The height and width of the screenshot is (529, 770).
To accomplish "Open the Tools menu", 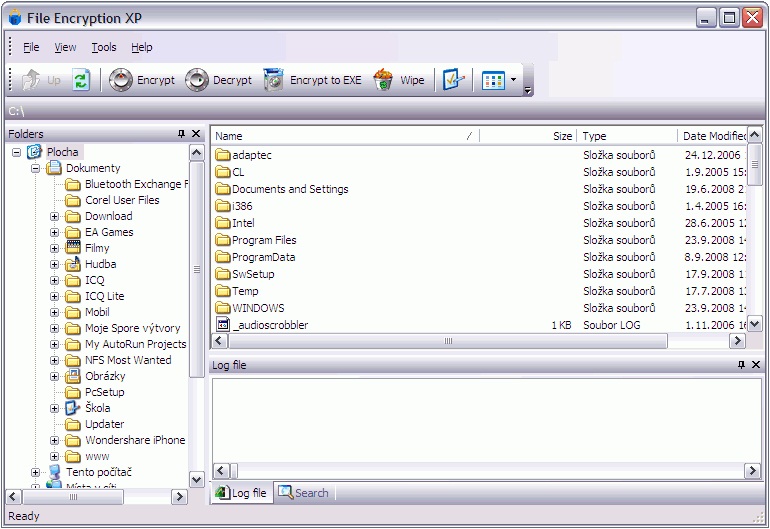I will click(x=103, y=47).
